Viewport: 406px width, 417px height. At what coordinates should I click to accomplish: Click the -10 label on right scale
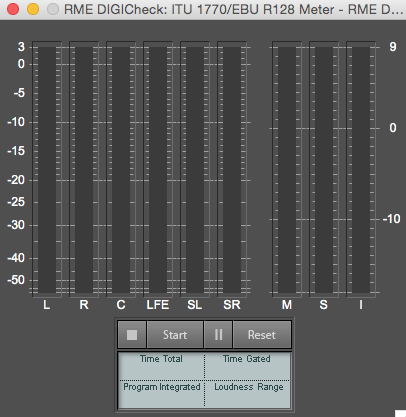391,219
